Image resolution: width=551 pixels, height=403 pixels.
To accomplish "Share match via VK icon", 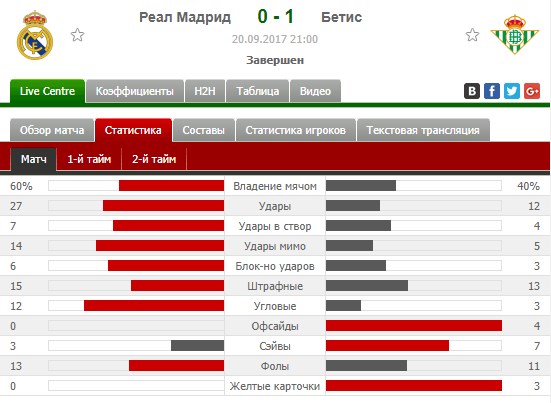I will coord(472,91).
